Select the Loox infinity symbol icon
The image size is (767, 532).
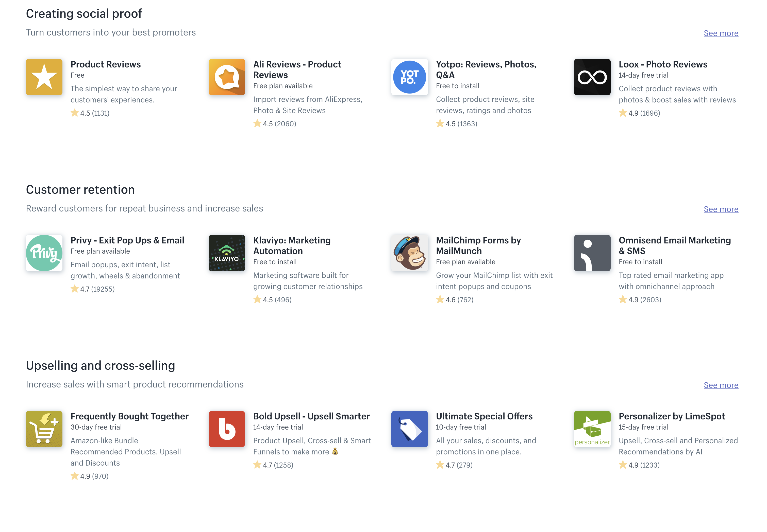[x=592, y=77]
